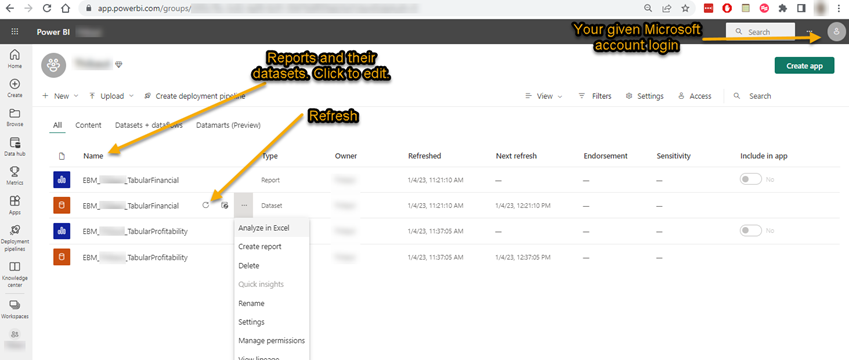Toggle Include in app for TabularProfitability report
849x360 pixels.
coord(750,231)
